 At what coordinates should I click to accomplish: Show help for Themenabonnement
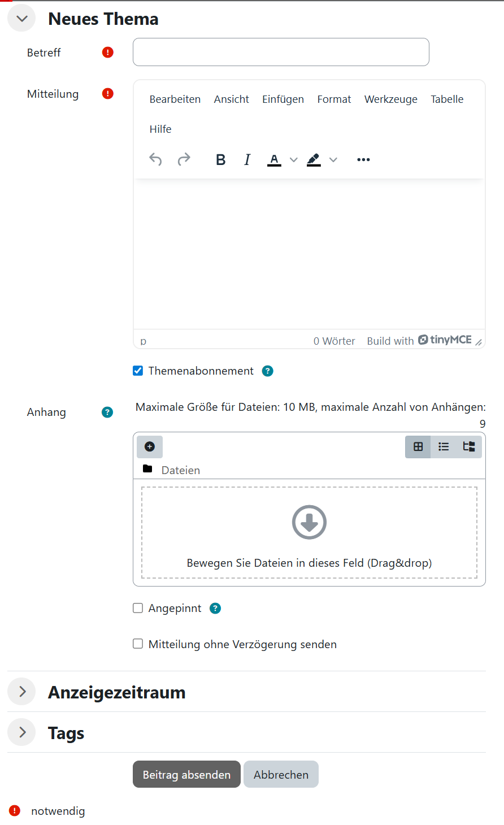pos(268,371)
